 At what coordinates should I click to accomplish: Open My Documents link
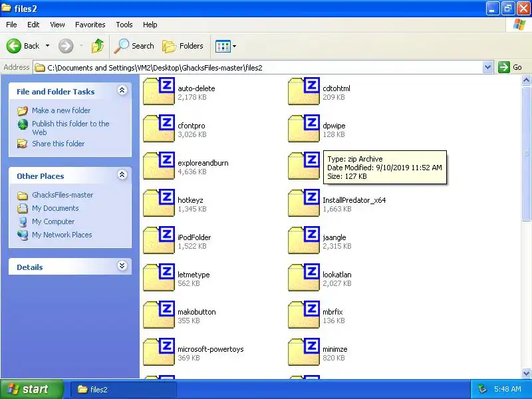pyautogui.click(x=55, y=208)
